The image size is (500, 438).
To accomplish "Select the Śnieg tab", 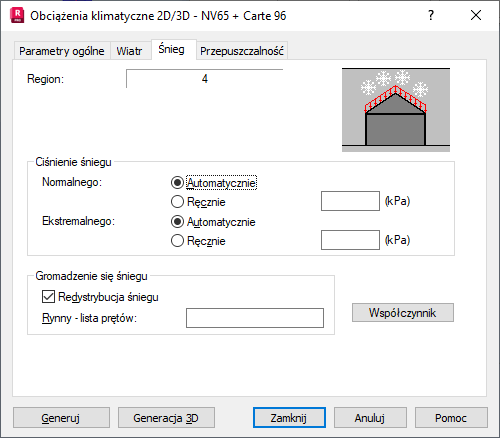I will pyautogui.click(x=171, y=49).
